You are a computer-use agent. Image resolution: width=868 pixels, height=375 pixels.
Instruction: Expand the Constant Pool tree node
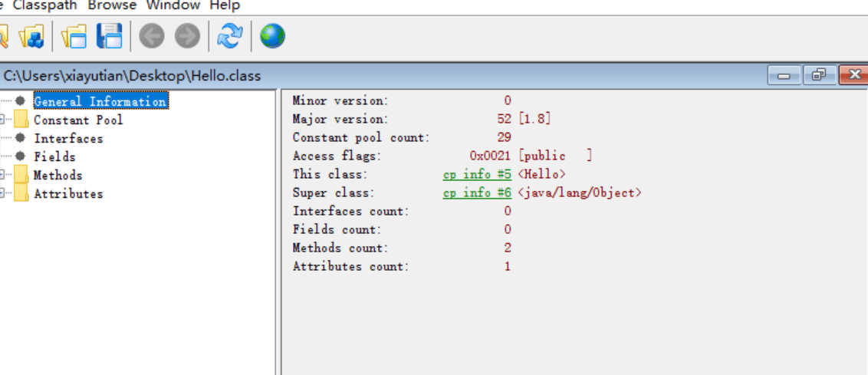[x=3, y=120]
